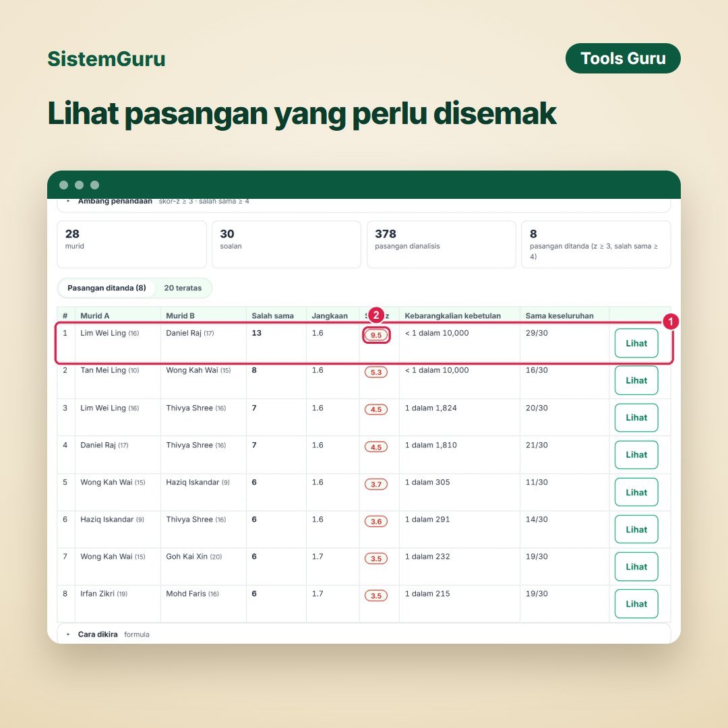Click the 20/30 overall match value
The height and width of the screenshot is (728, 728).
coord(537,408)
